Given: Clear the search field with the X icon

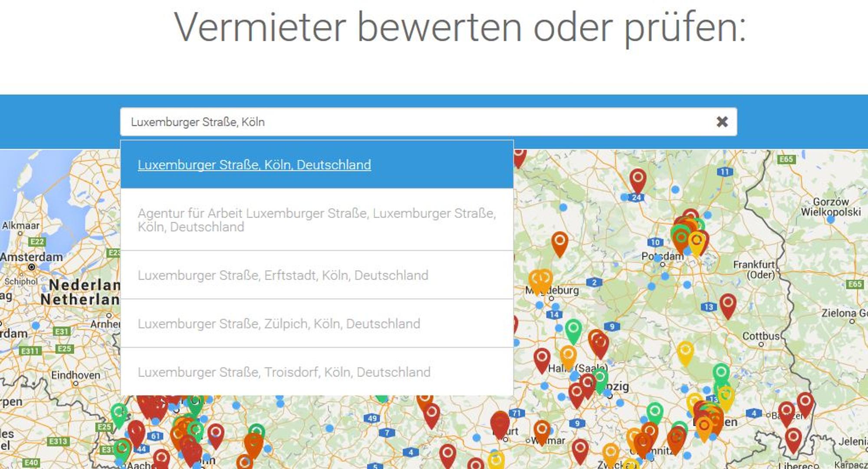Looking at the screenshot, I should (722, 122).
